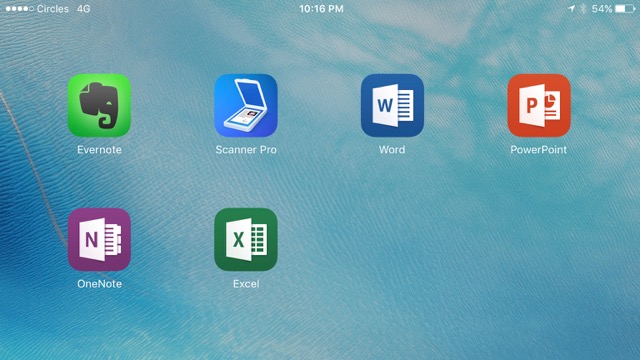This screenshot has height=360, width=640.
Task: Open the OneNote app
Action: (x=99, y=240)
